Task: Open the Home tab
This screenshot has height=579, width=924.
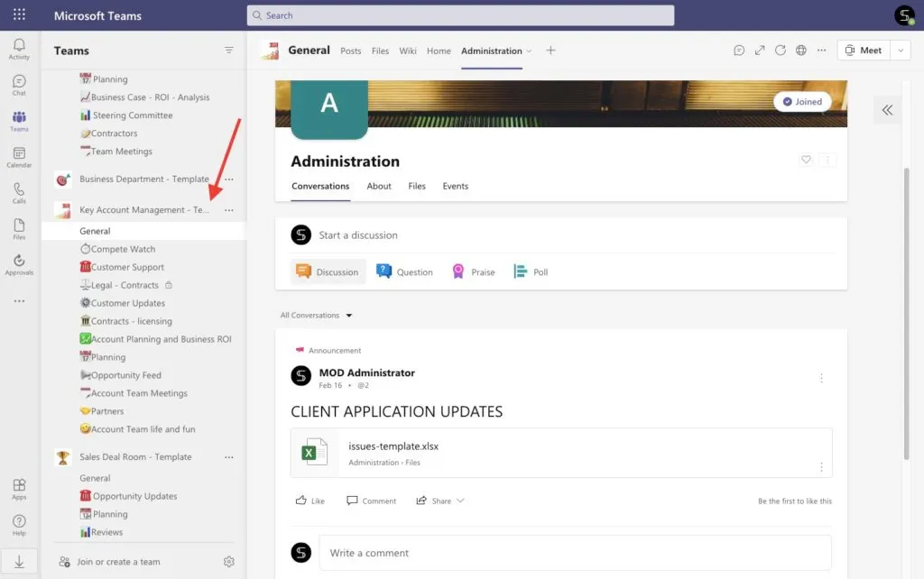Action: 439,51
